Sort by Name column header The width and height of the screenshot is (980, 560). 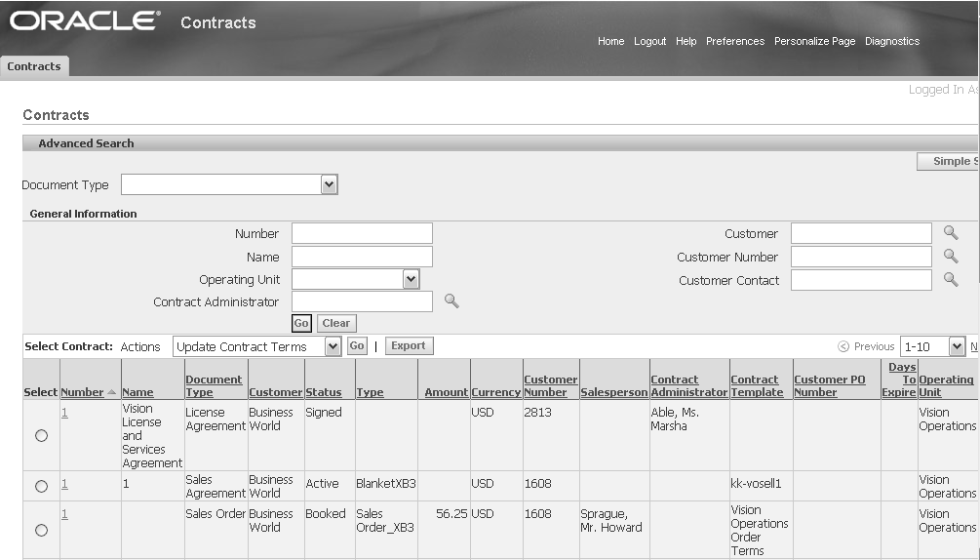pos(137,392)
